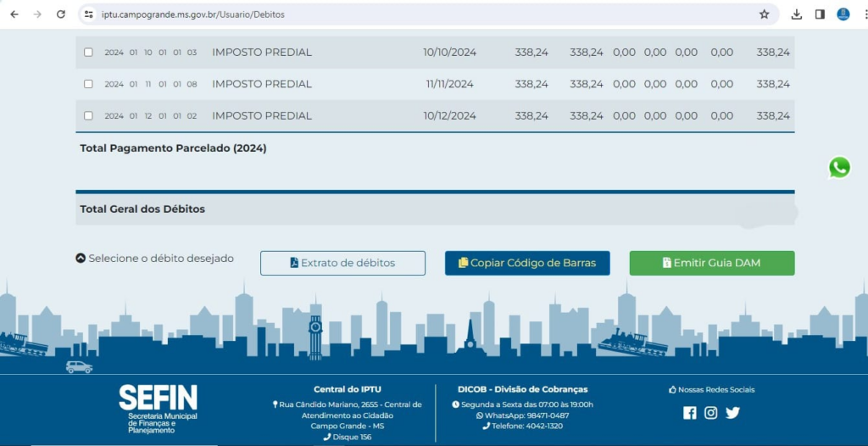Click the Facebook icon in footer
This screenshot has height=446, width=868.
[689, 413]
